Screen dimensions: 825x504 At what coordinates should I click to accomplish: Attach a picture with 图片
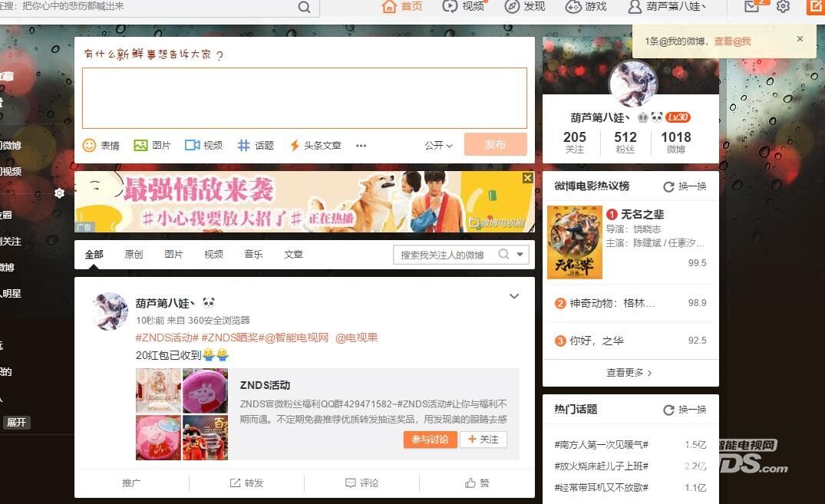point(152,145)
